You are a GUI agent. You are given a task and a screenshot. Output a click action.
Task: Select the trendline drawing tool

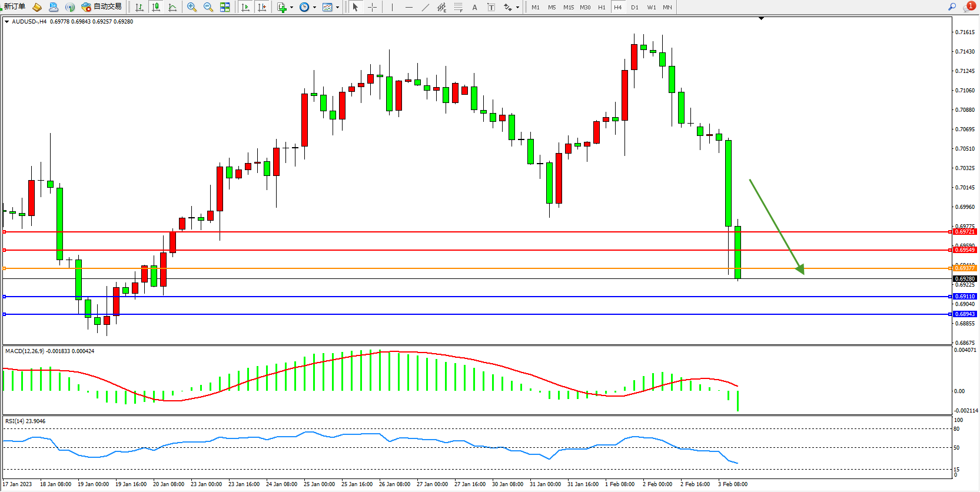point(425,7)
